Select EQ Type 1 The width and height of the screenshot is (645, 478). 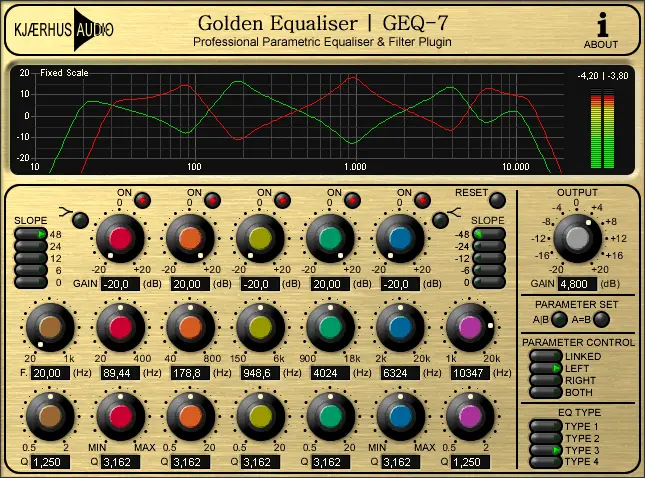pos(545,426)
